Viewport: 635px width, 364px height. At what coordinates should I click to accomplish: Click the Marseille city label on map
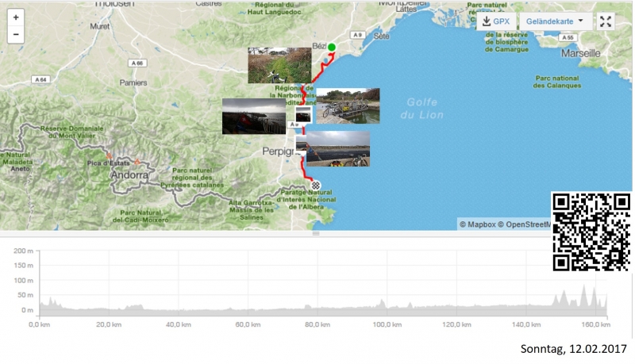click(580, 54)
